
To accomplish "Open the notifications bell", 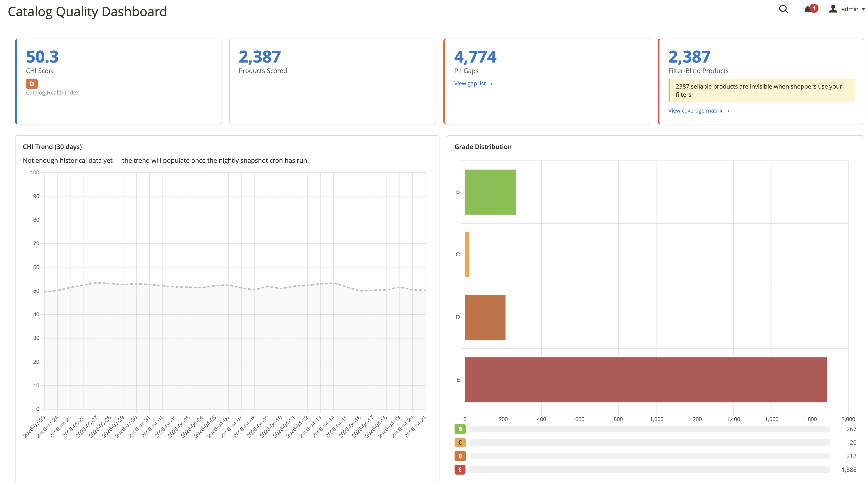I will (x=807, y=10).
